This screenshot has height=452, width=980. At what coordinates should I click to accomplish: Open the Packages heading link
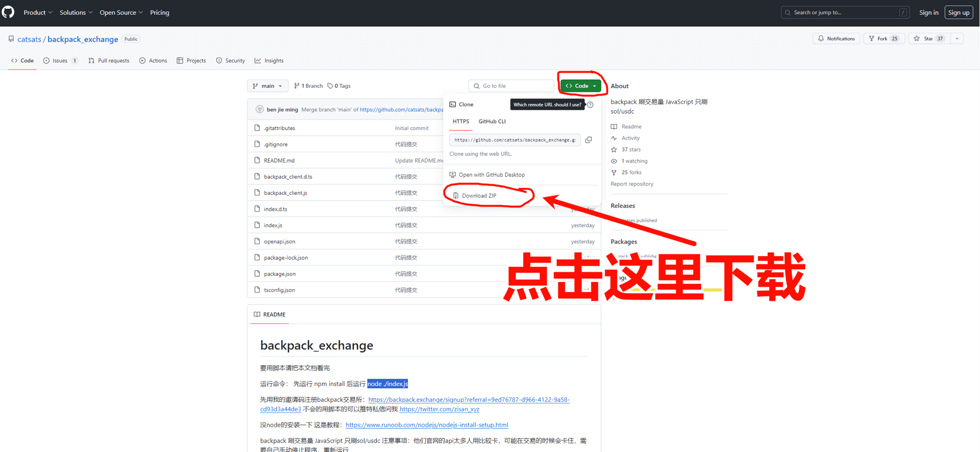click(x=623, y=242)
